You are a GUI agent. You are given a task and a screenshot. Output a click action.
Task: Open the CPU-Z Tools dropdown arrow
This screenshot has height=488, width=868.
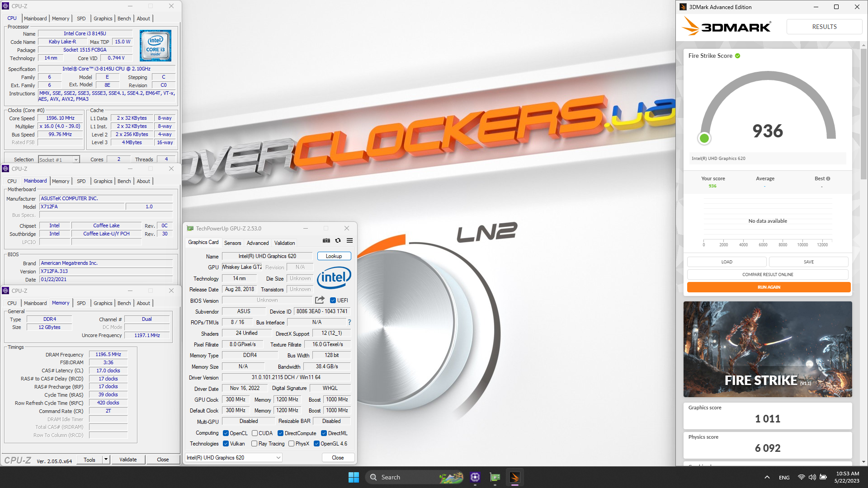click(x=106, y=460)
